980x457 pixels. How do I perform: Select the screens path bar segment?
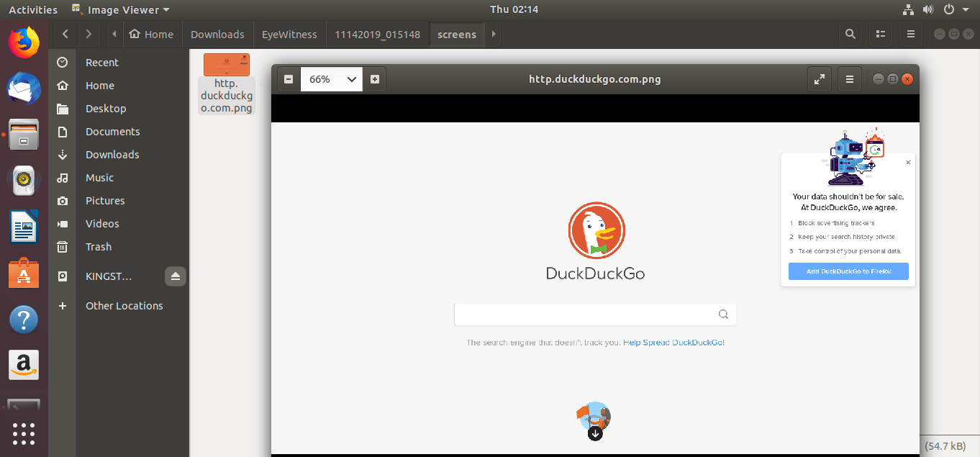click(x=457, y=34)
